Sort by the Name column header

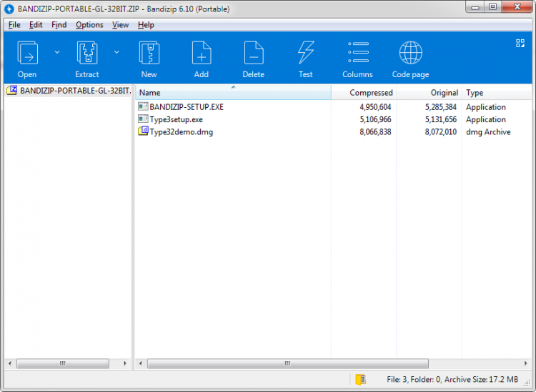234,93
